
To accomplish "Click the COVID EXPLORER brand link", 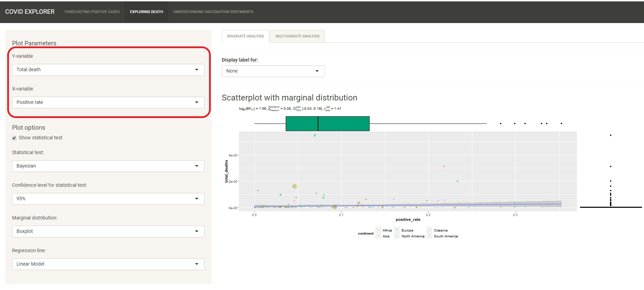I will (30, 12).
